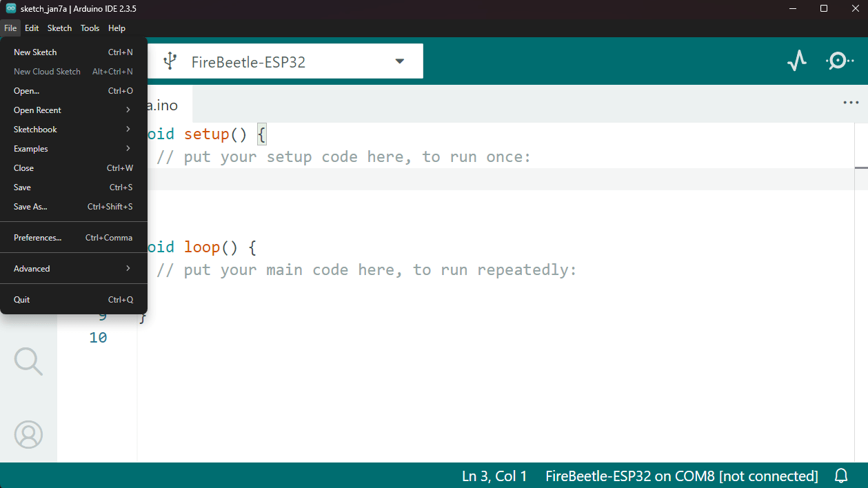Image resolution: width=868 pixels, height=488 pixels.
Task: Click the Search sidebar icon
Action: (28, 361)
